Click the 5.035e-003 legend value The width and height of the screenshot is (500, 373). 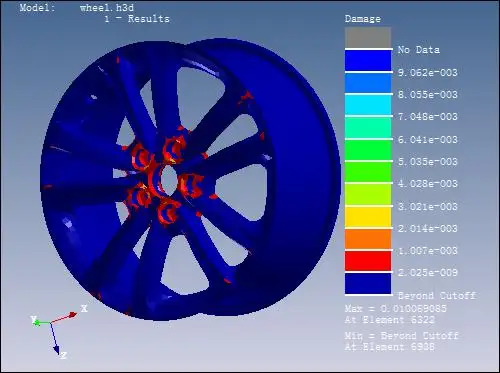coord(428,162)
